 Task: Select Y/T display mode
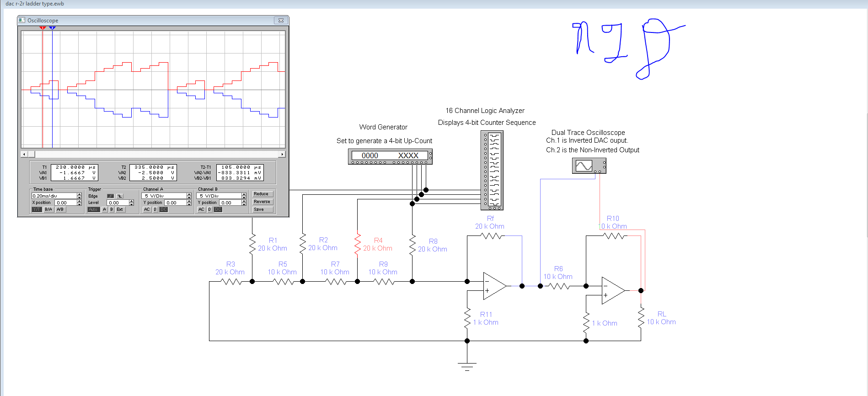(37, 209)
